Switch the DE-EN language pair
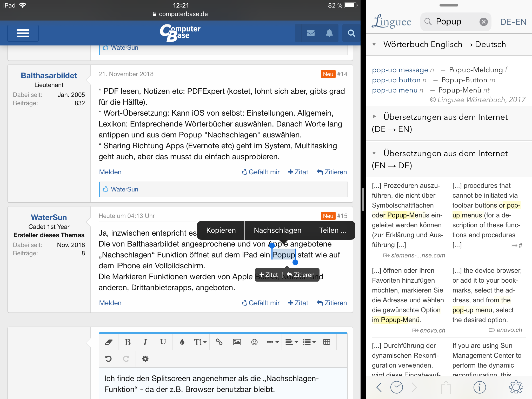 [x=513, y=22]
